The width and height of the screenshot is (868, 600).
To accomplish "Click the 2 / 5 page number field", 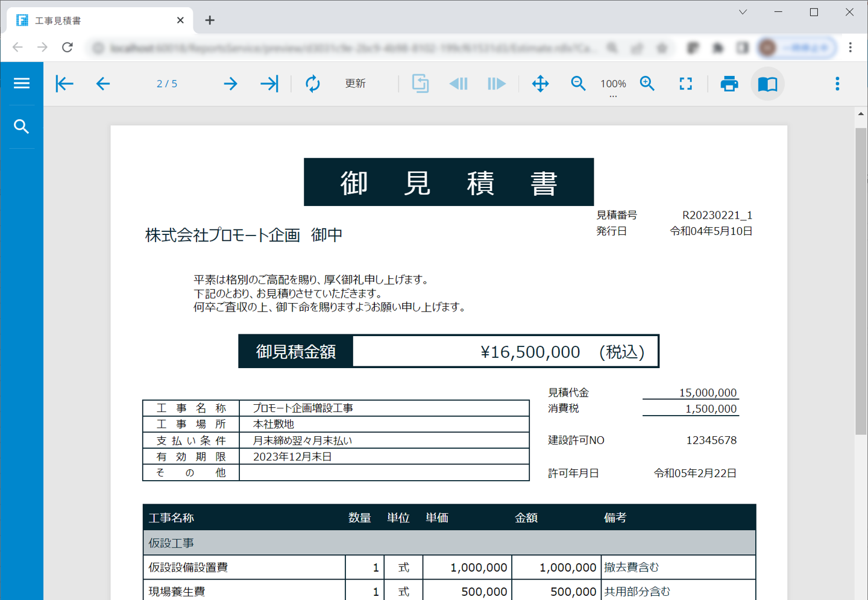I will [x=167, y=84].
